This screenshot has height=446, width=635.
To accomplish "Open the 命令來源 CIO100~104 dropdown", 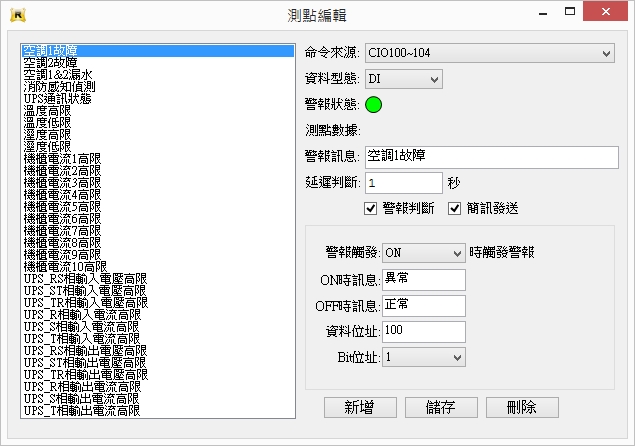I will [x=490, y=53].
